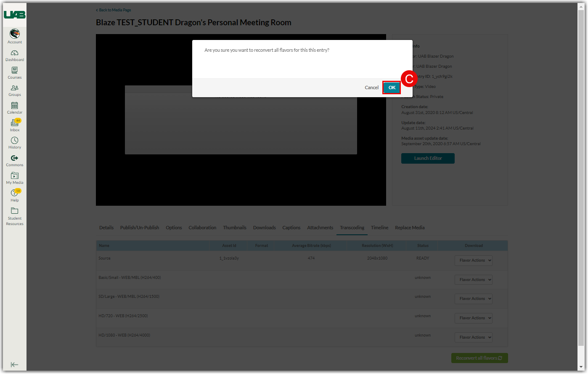Open the Groups sidebar icon

coord(15,88)
